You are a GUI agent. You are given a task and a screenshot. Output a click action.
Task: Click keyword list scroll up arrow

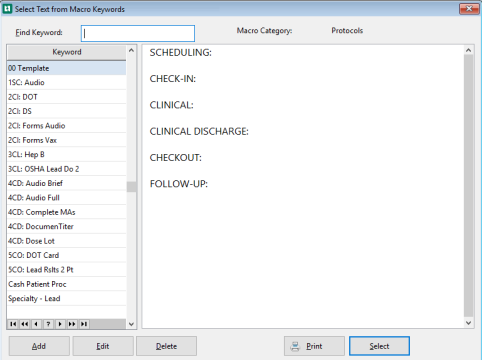pos(131,50)
